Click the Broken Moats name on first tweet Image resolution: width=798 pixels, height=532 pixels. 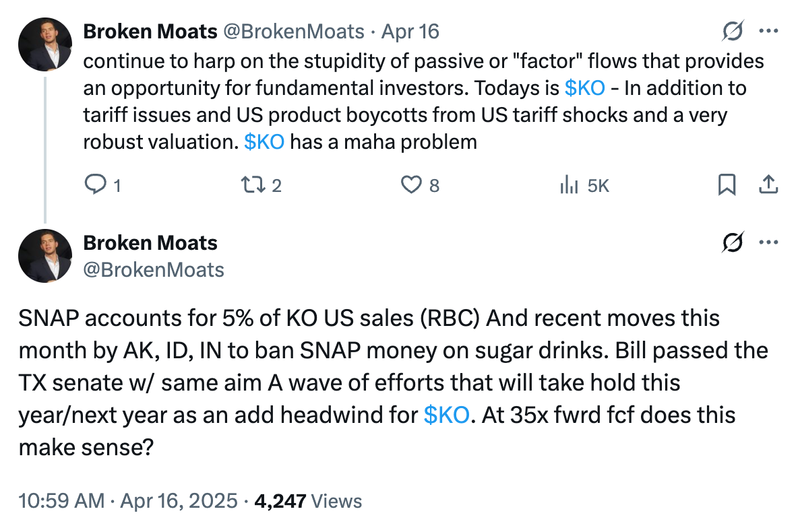[150, 32]
